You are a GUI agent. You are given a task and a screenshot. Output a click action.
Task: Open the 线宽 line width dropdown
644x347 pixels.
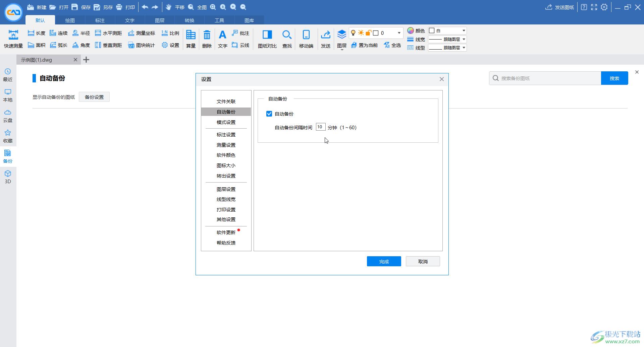coord(447,39)
